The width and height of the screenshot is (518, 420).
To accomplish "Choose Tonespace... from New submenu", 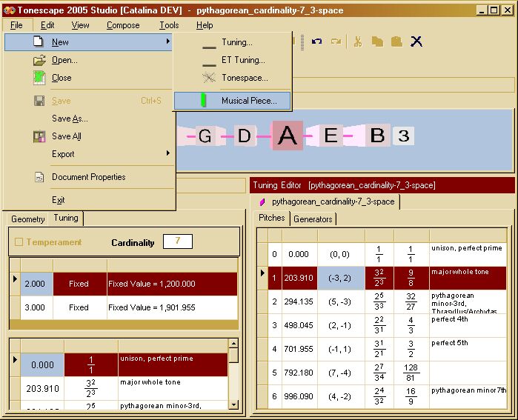I will tap(233, 78).
